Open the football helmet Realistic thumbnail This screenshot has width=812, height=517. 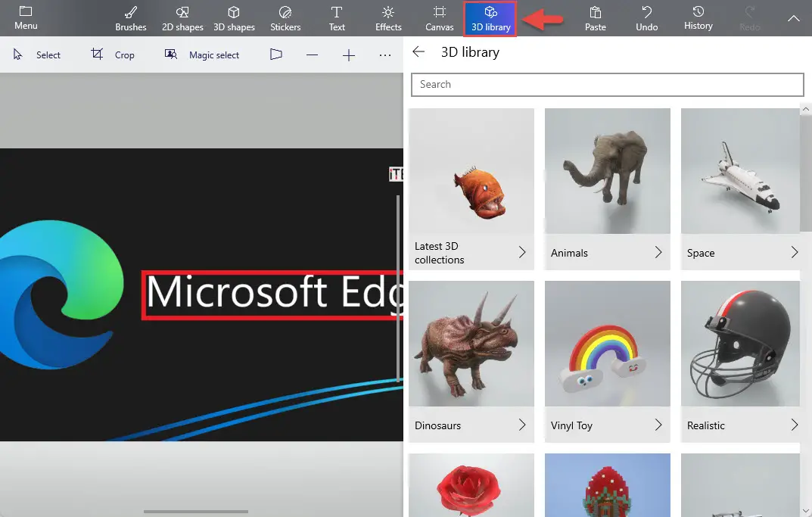[x=741, y=344]
